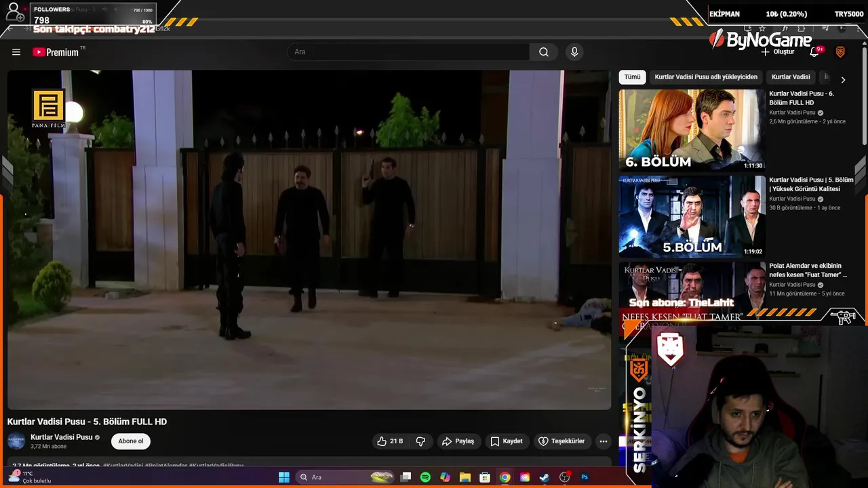868x488 pixels.
Task: Open Photoshop from the taskbar
Action: pyautogui.click(x=585, y=477)
